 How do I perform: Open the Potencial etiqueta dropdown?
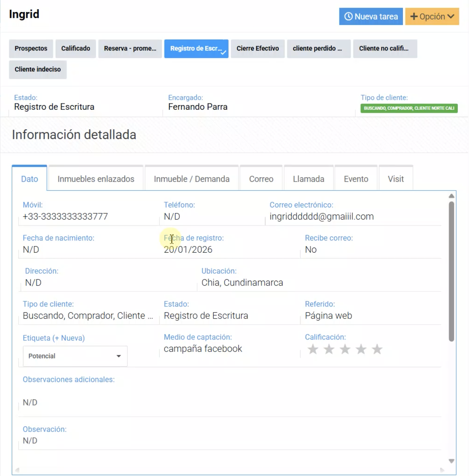[75, 356]
